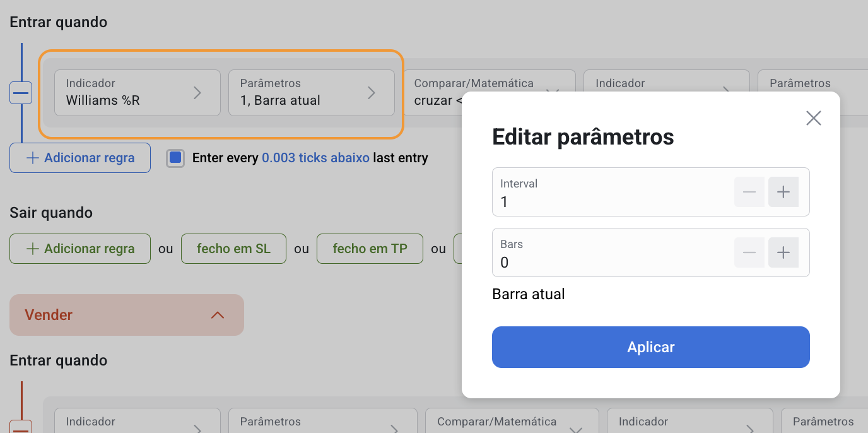Screen dimensions: 868x433
Task: Collapse the Vender section
Action: [127, 315]
